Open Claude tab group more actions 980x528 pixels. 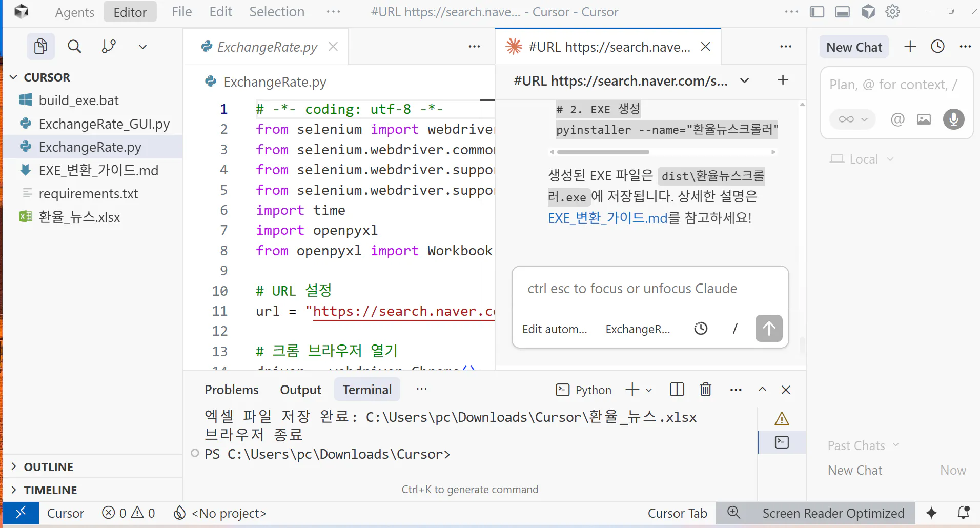tap(786, 47)
